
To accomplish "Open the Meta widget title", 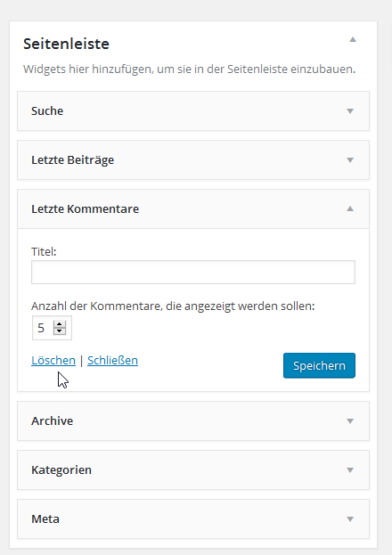I will 45,518.
